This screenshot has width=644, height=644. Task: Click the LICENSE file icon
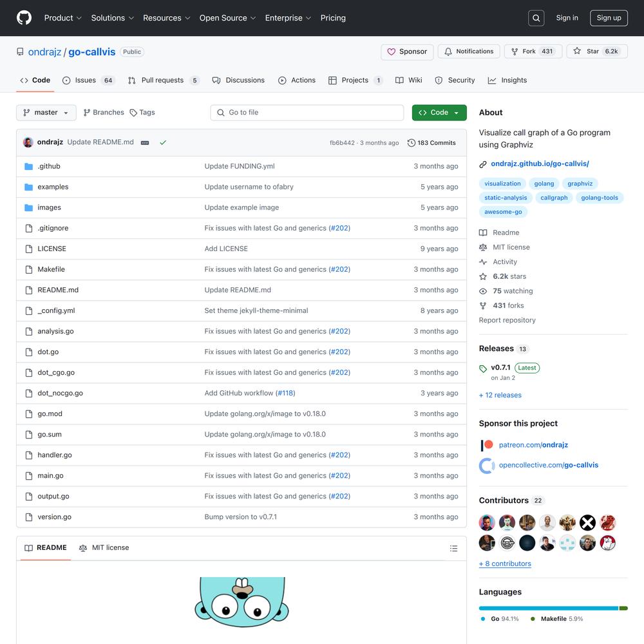(29, 249)
